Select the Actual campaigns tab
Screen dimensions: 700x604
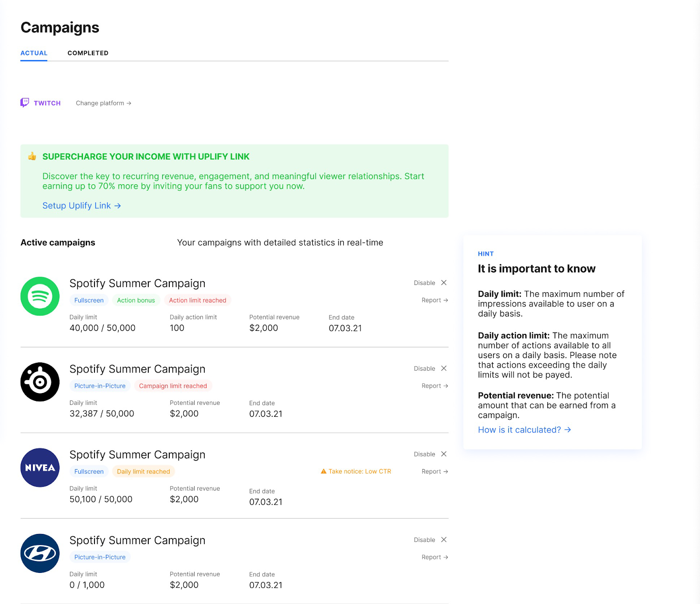click(x=34, y=53)
